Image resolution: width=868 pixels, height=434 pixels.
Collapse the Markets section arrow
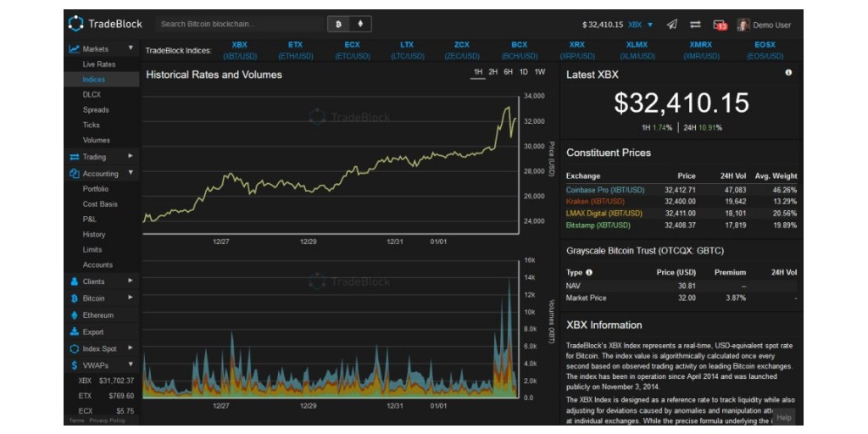pyautogui.click(x=131, y=48)
